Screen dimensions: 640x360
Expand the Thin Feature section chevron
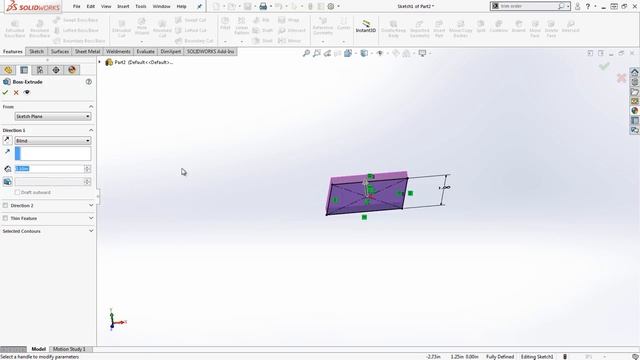[91, 218]
